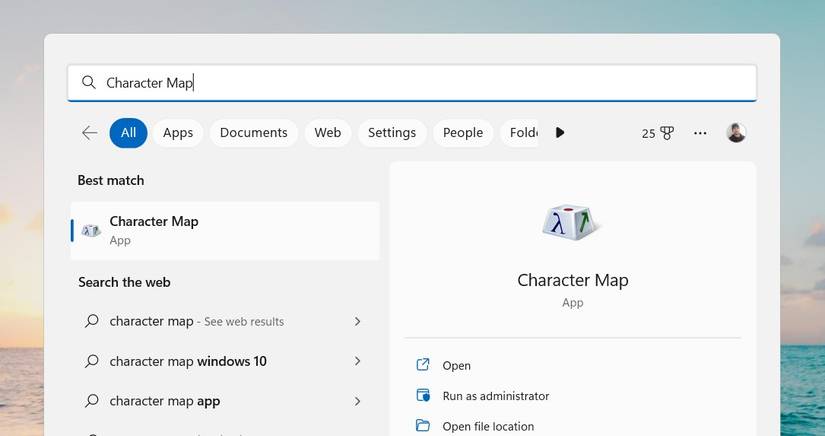This screenshot has width=825, height=436.
Task: Click the user profile avatar
Action: [736, 133]
